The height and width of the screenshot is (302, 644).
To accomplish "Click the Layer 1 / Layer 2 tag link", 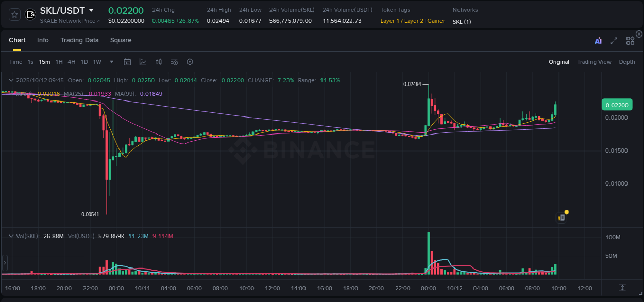I will [x=402, y=21].
